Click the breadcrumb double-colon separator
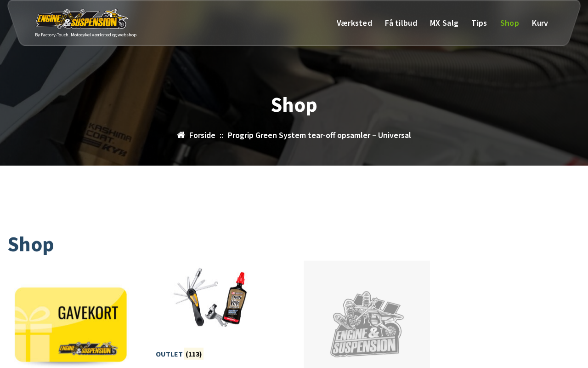The width and height of the screenshot is (588, 368). point(221,135)
